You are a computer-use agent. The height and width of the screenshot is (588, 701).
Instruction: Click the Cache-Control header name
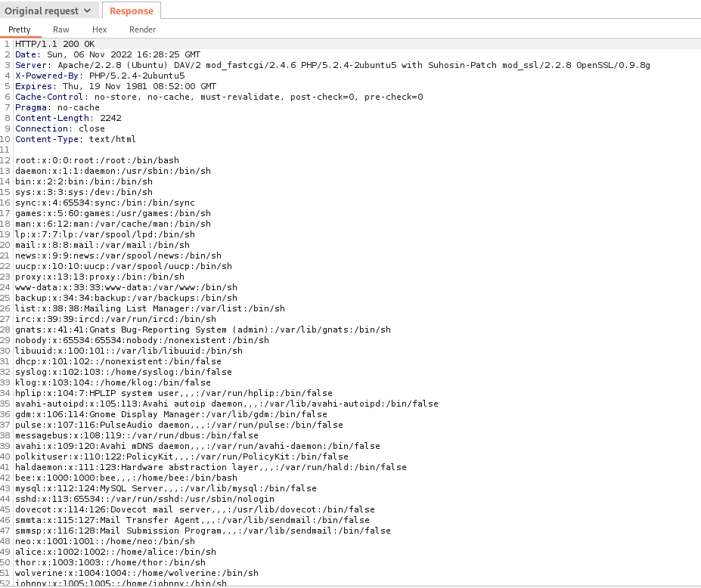click(x=49, y=97)
